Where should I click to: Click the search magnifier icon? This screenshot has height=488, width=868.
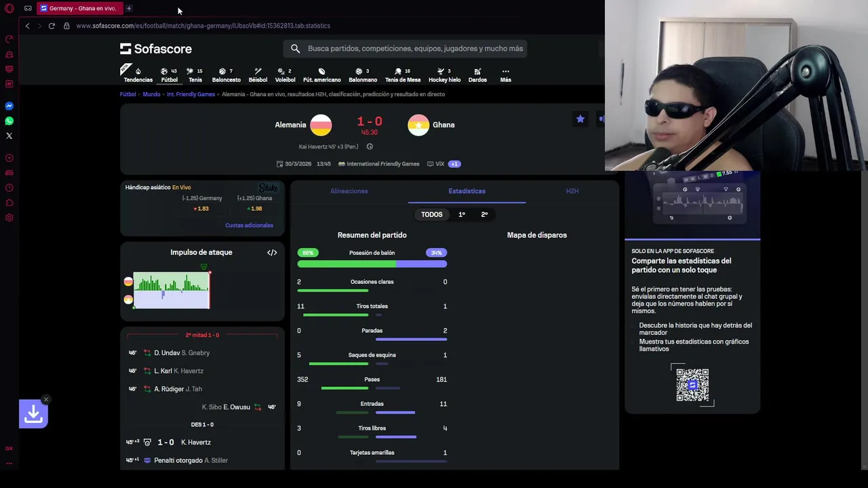(295, 49)
